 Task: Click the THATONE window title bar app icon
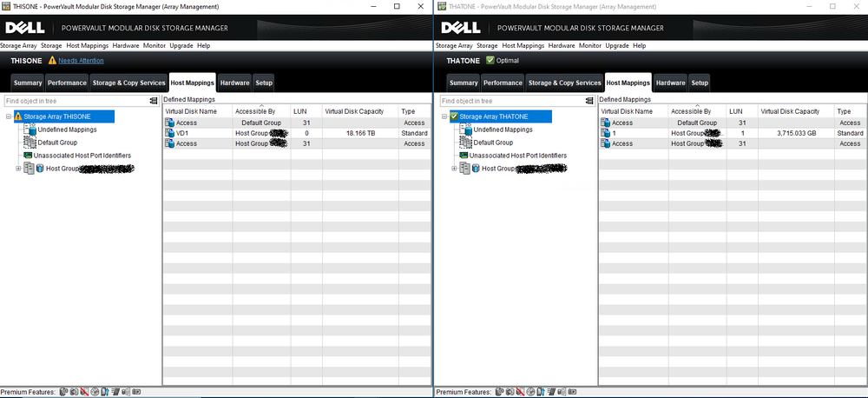(442, 7)
